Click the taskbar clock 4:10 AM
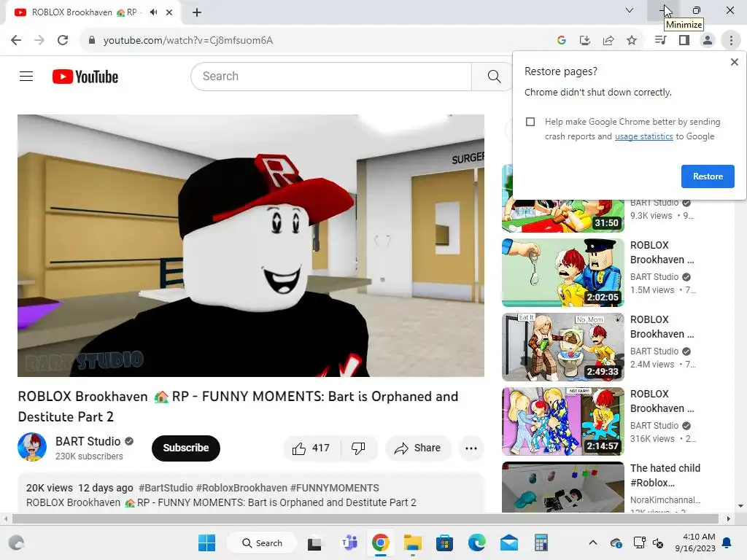 [x=695, y=542]
